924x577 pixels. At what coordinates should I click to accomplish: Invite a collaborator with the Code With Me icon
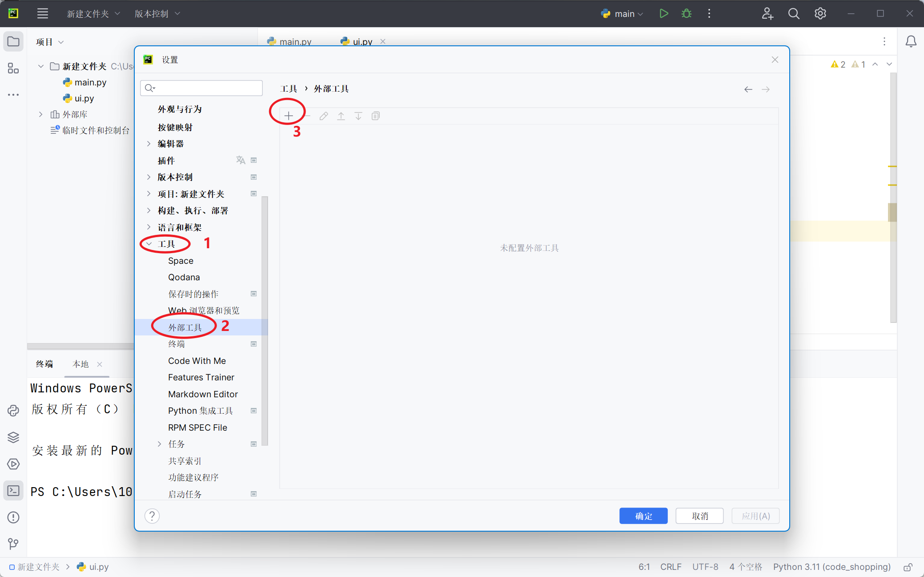[x=768, y=14]
